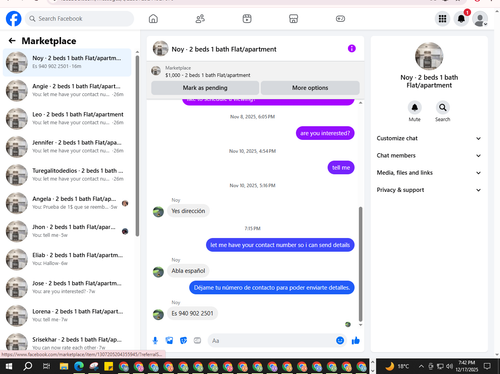
Task: Send a thumbs-up like
Action: tap(356, 340)
